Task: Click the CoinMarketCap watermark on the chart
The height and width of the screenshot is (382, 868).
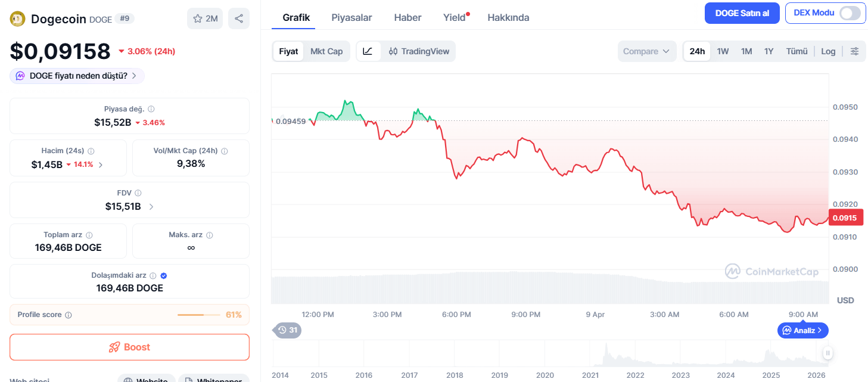Action: 771,271
